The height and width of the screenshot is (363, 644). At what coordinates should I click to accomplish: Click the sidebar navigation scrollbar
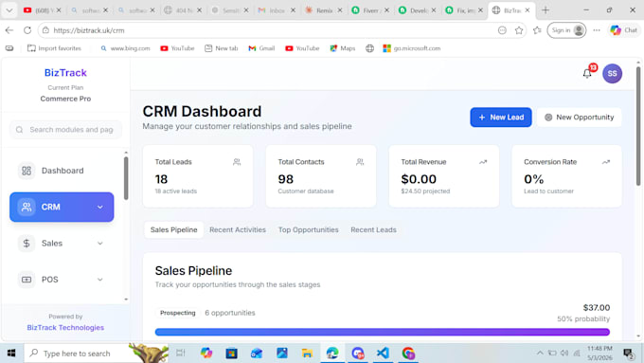pos(126,178)
